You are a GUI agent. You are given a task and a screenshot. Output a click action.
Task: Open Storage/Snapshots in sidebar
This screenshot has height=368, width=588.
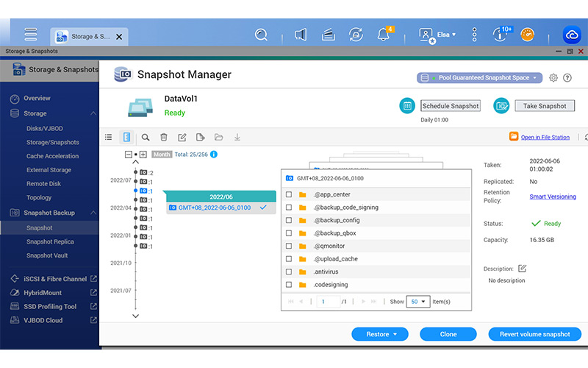[x=52, y=142]
